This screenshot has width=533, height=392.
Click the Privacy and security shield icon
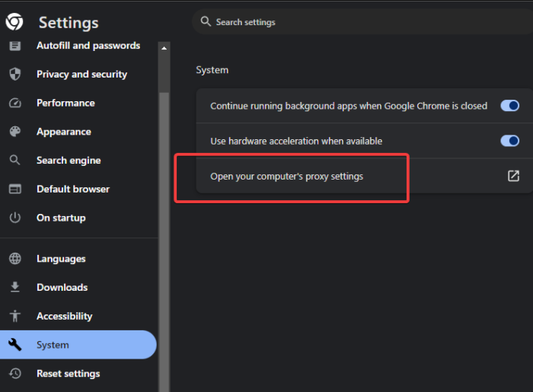tap(14, 75)
